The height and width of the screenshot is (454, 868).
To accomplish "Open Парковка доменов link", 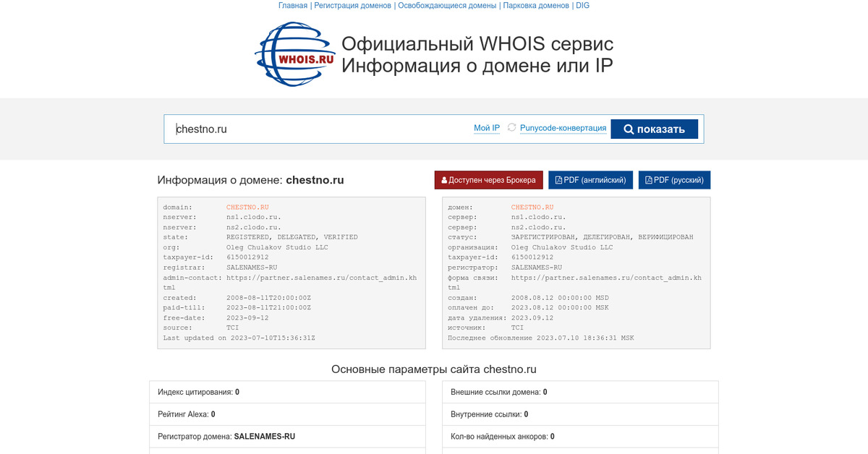I will (x=536, y=5).
